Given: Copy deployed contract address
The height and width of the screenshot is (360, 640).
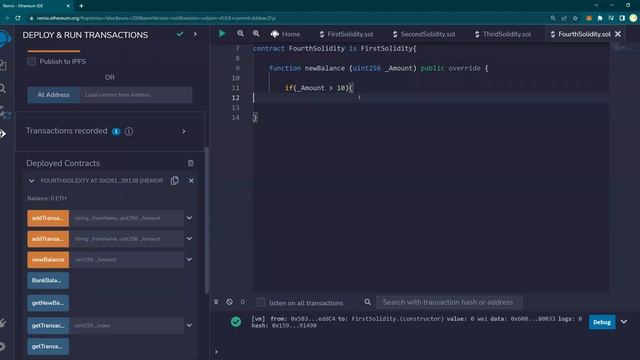Looking at the screenshot, I should 175,180.
